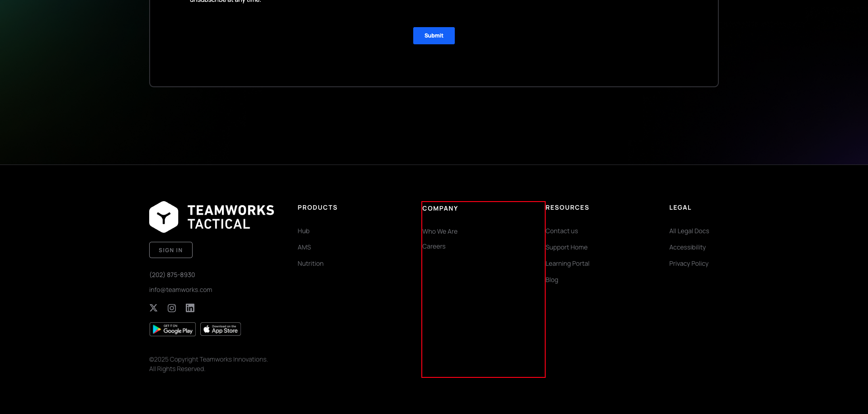Open All Legal Docs
The height and width of the screenshot is (414, 868).
[689, 231]
